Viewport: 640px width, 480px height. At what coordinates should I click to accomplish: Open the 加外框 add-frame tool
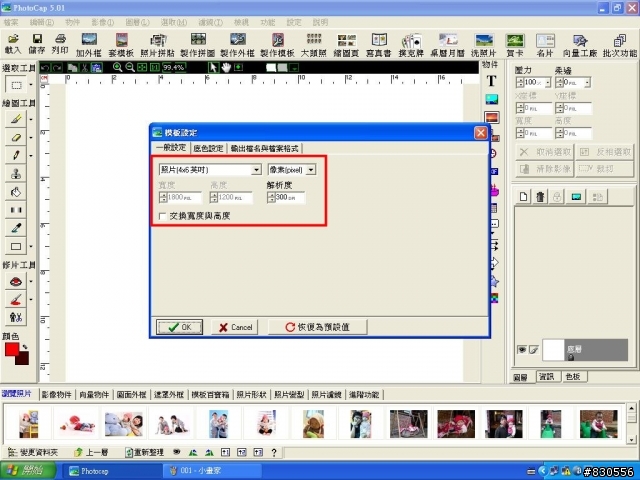point(89,45)
